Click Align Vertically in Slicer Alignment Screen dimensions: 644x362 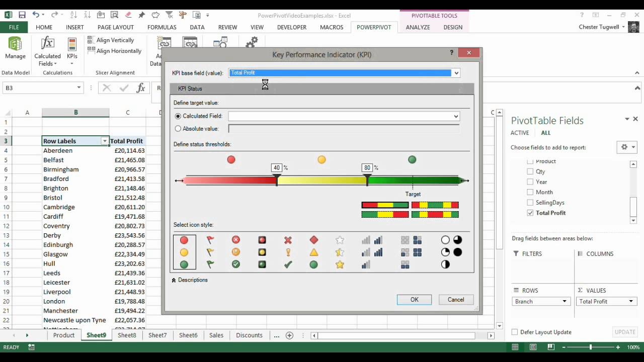(111, 40)
